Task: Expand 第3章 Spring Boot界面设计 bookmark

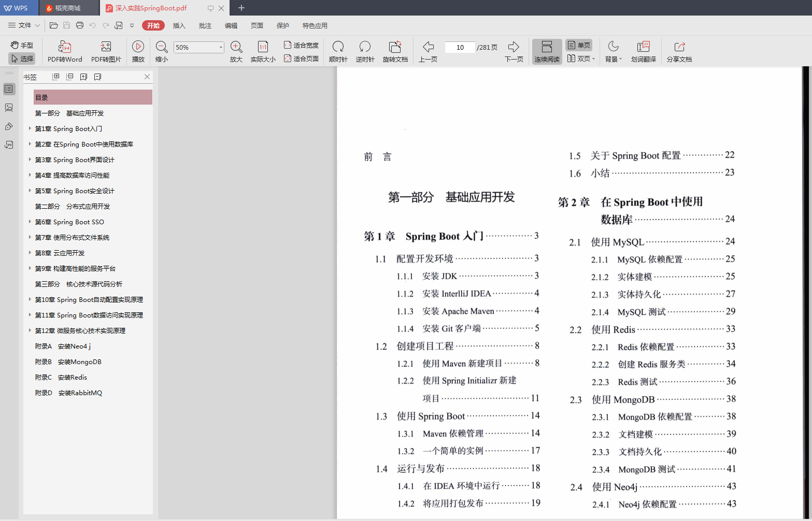Action: pos(30,160)
